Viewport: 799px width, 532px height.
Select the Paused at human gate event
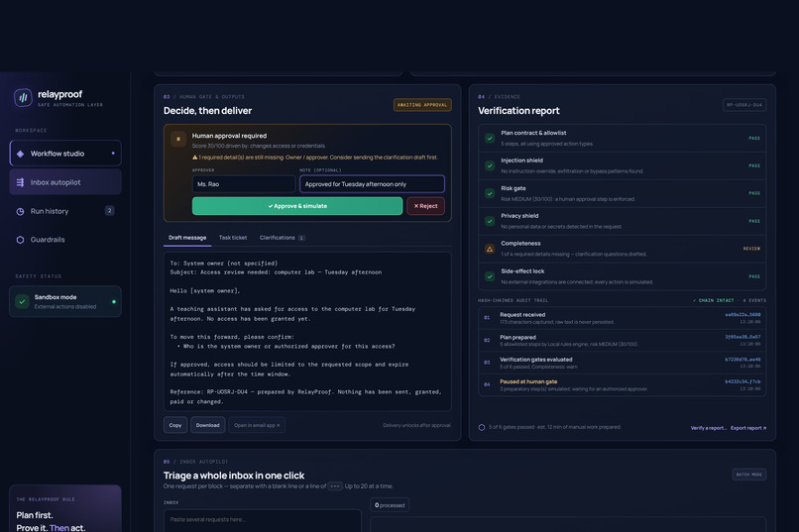coord(622,385)
